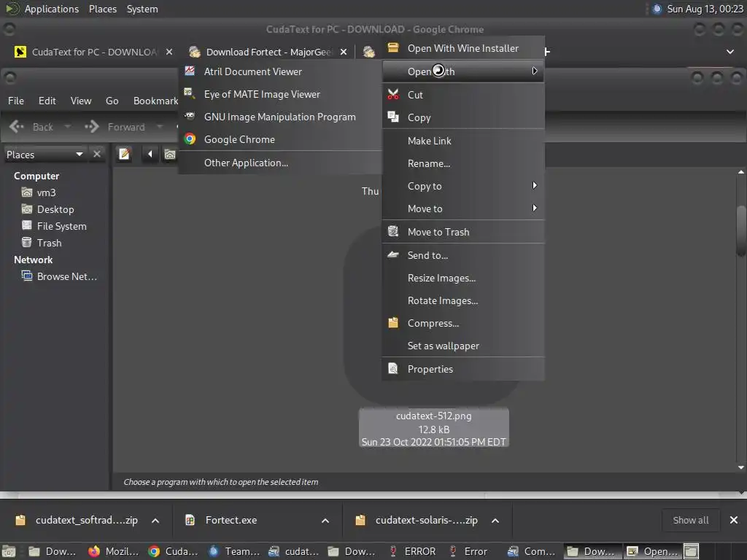Click the Google Chrome icon in submenu

coord(190,139)
